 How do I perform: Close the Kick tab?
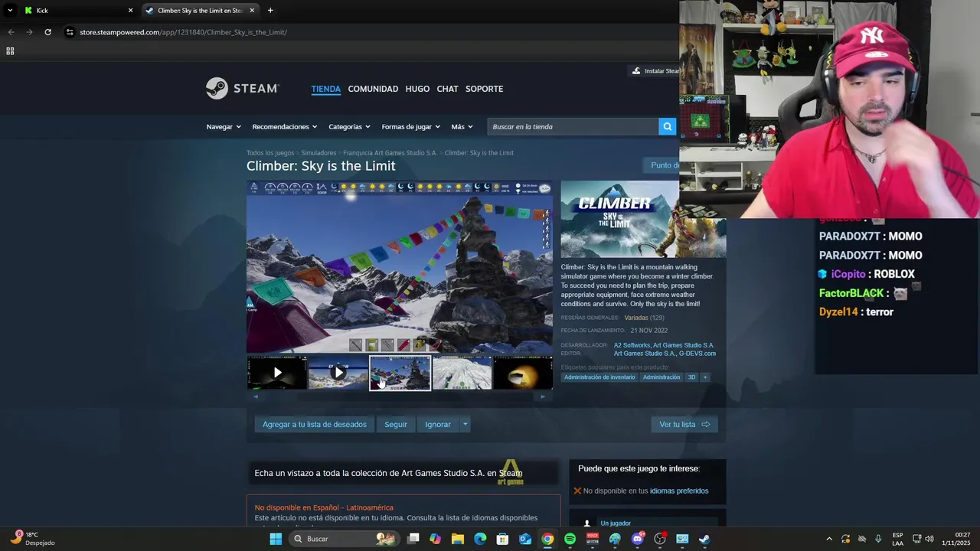click(130, 11)
